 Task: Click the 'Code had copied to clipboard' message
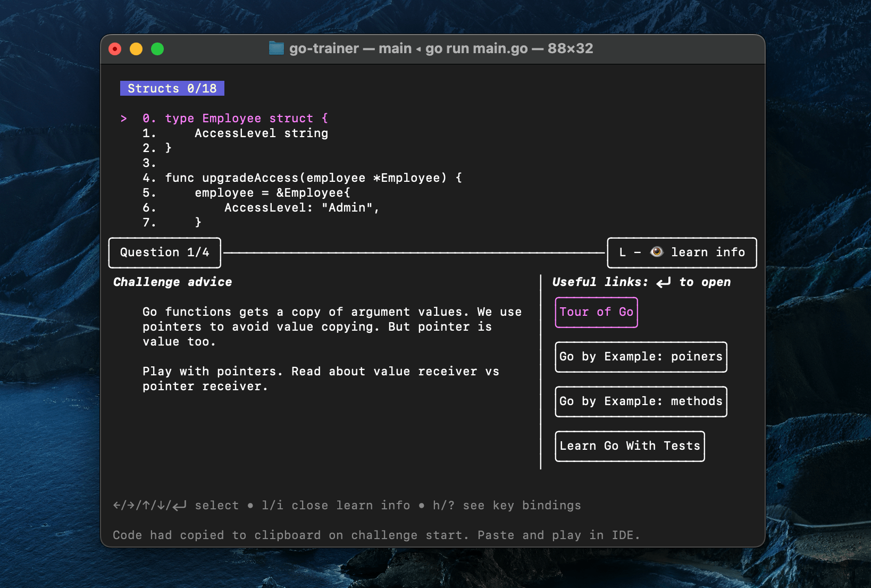[376, 535]
